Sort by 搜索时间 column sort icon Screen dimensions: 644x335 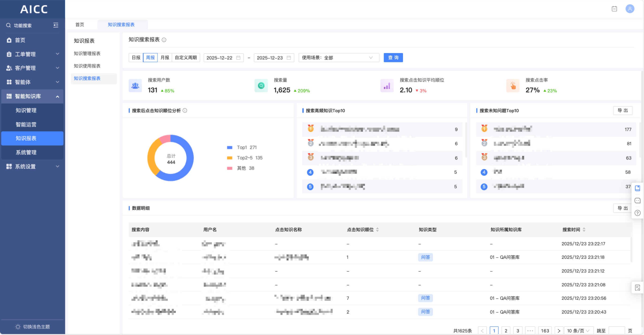point(584,230)
